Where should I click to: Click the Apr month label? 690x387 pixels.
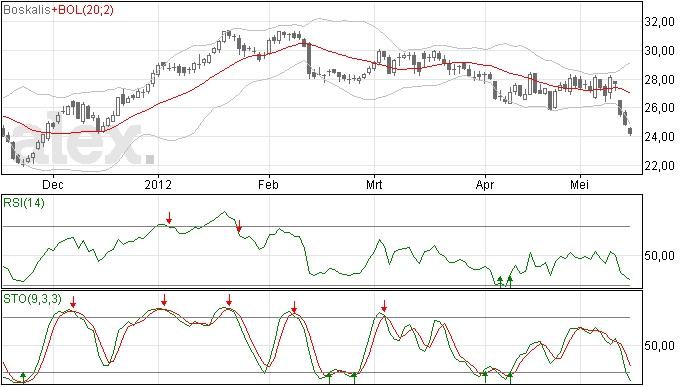485,185
